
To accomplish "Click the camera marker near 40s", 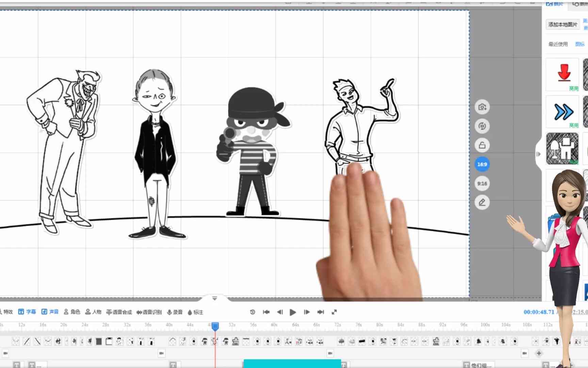I will (161, 353).
